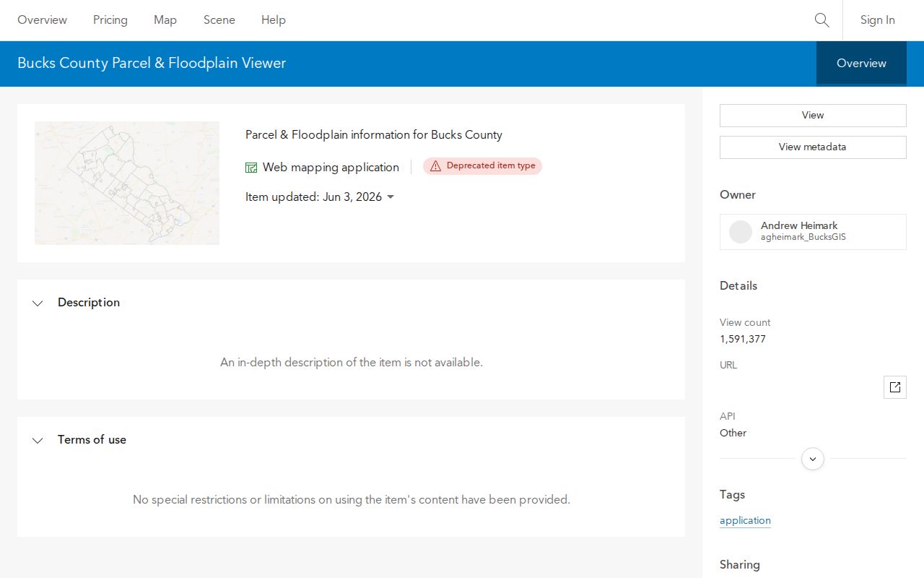This screenshot has height=578, width=924.
Task: Click the Terms of use heading label
Action: point(92,440)
